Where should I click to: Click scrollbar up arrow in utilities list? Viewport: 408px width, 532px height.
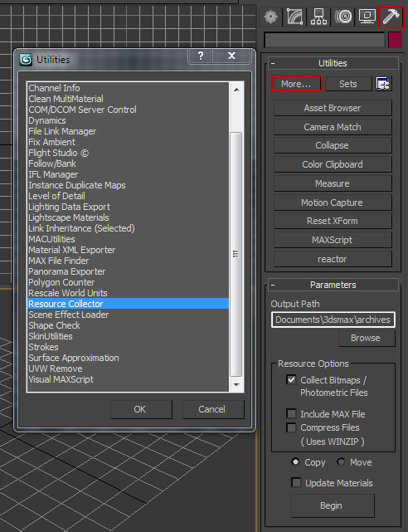(236, 90)
